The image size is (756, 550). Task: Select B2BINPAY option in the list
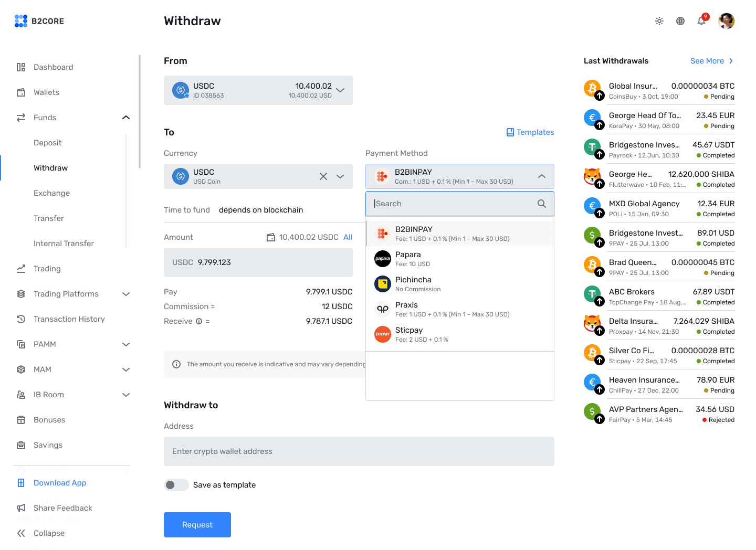(460, 234)
